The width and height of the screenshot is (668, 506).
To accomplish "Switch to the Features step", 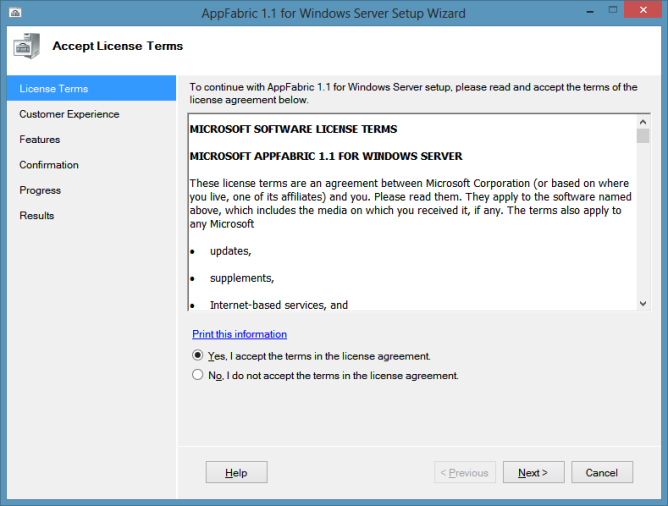I will 40,140.
